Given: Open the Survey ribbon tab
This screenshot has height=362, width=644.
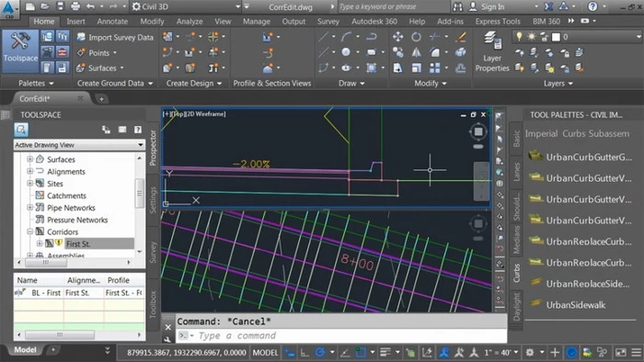Looking at the screenshot, I should (328, 21).
